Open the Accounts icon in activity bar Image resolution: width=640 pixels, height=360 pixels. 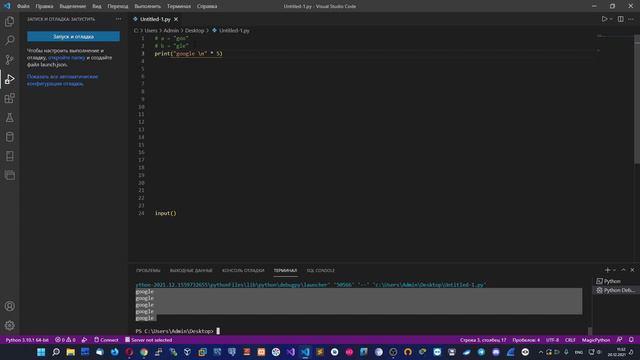tap(9, 306)
